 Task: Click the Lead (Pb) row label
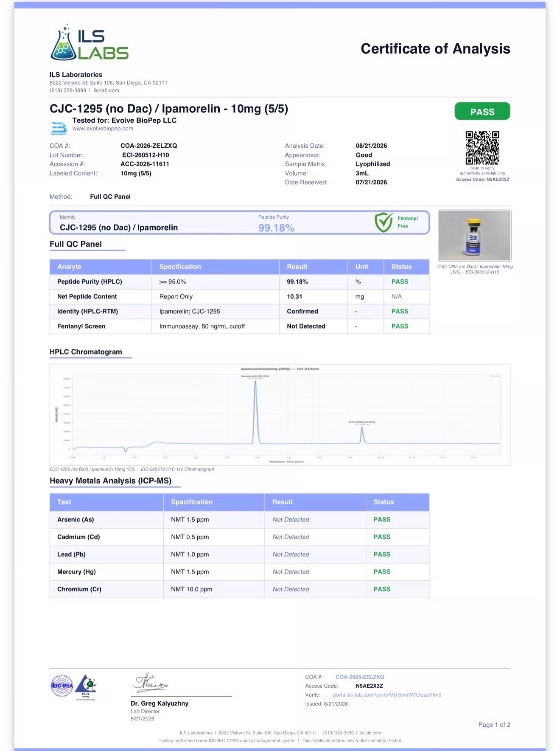(x=71, y=554)
